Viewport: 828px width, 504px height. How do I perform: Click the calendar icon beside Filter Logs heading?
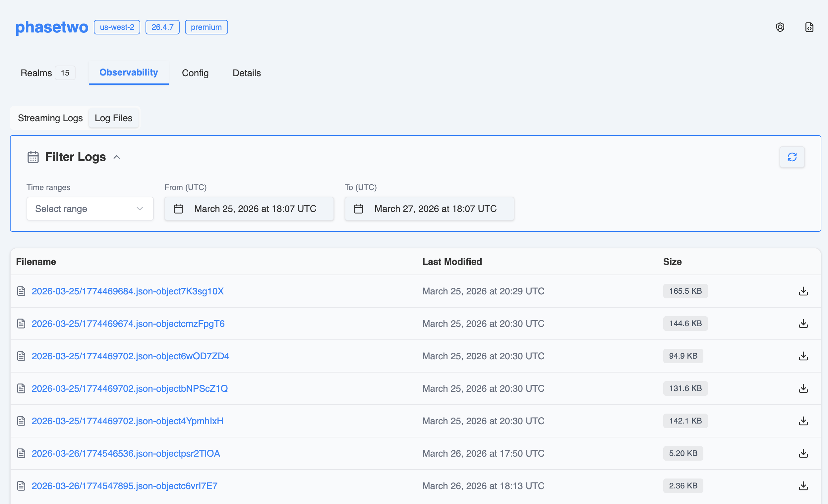point(32,157)
